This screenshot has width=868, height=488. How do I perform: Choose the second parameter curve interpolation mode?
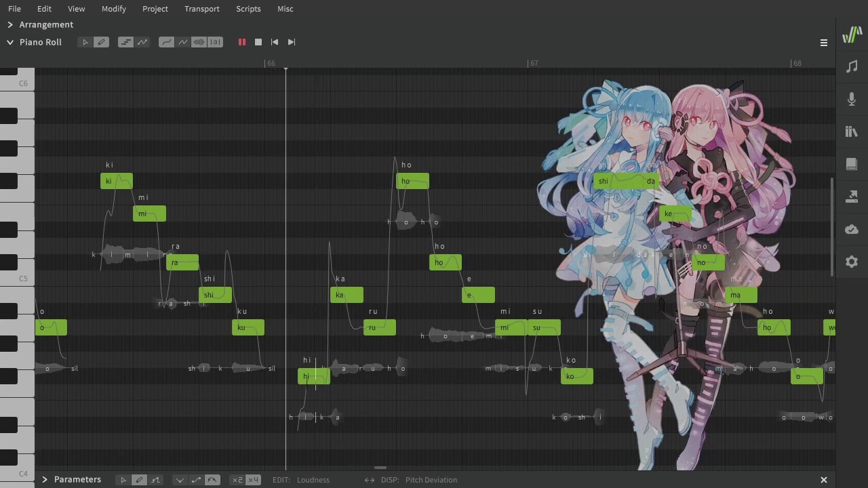tap(196, 480)
